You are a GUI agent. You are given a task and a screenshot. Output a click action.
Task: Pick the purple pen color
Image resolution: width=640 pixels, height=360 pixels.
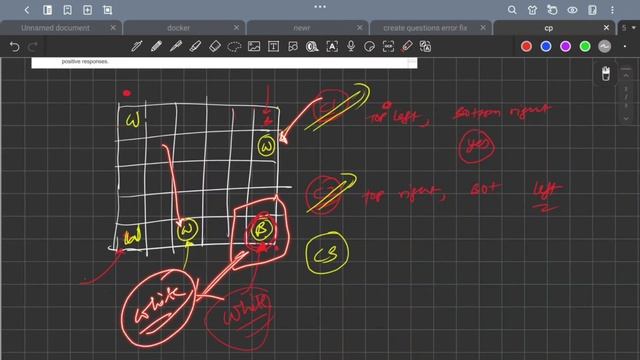pos(565,47)
